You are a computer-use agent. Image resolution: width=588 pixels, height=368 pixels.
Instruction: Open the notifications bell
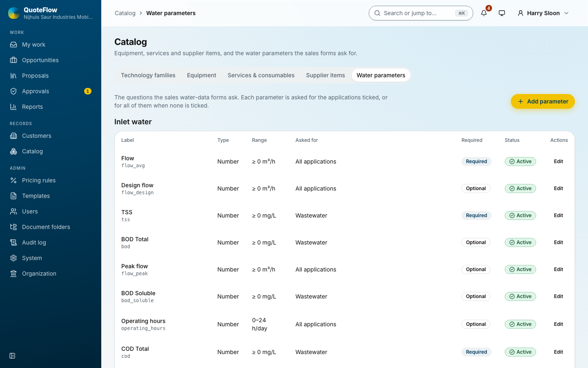484,13
